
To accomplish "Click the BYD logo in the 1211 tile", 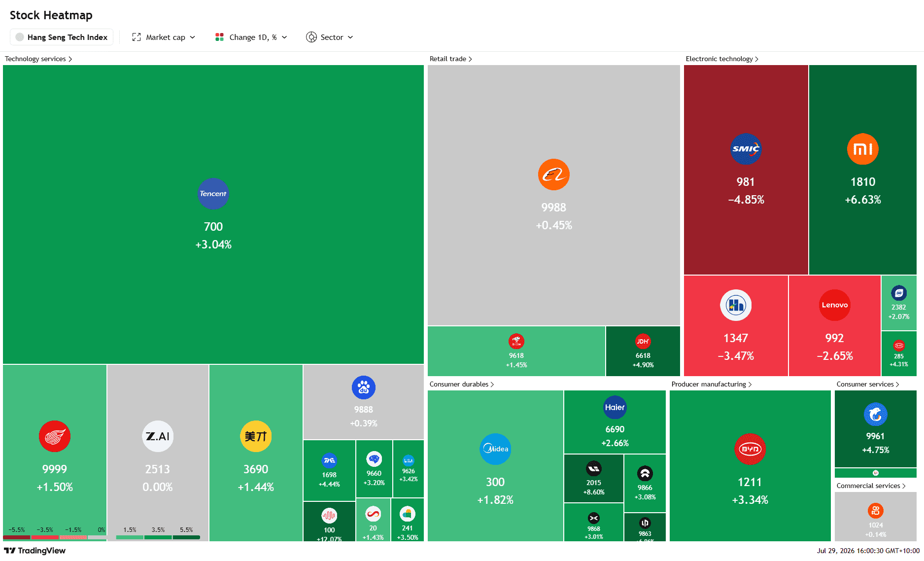I will [x=750, y=449].
